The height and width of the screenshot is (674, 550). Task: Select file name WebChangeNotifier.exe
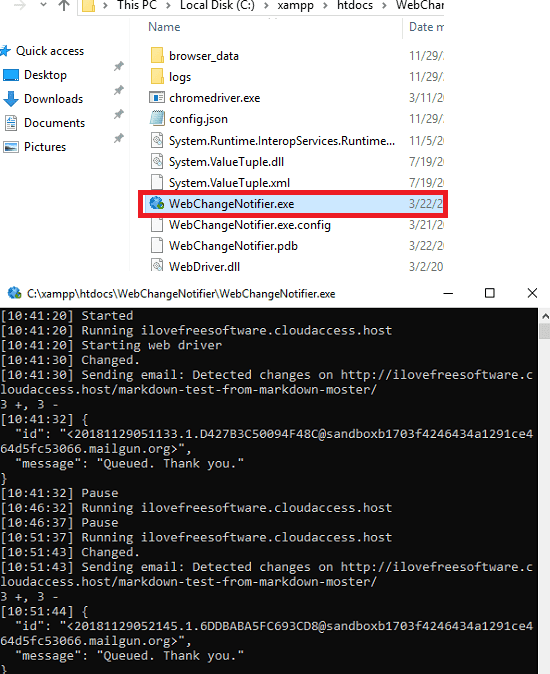click(x=232, y=204)
